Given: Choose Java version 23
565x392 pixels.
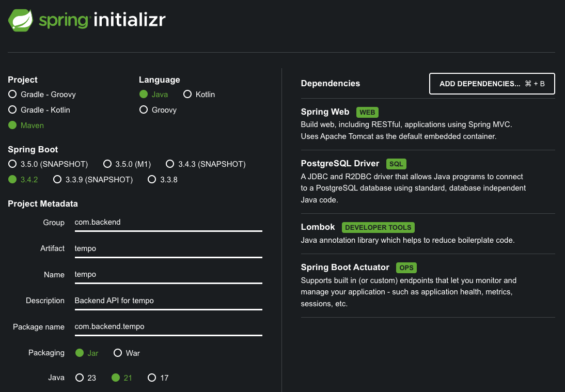Looking at the screenshot, I should 86,378.
